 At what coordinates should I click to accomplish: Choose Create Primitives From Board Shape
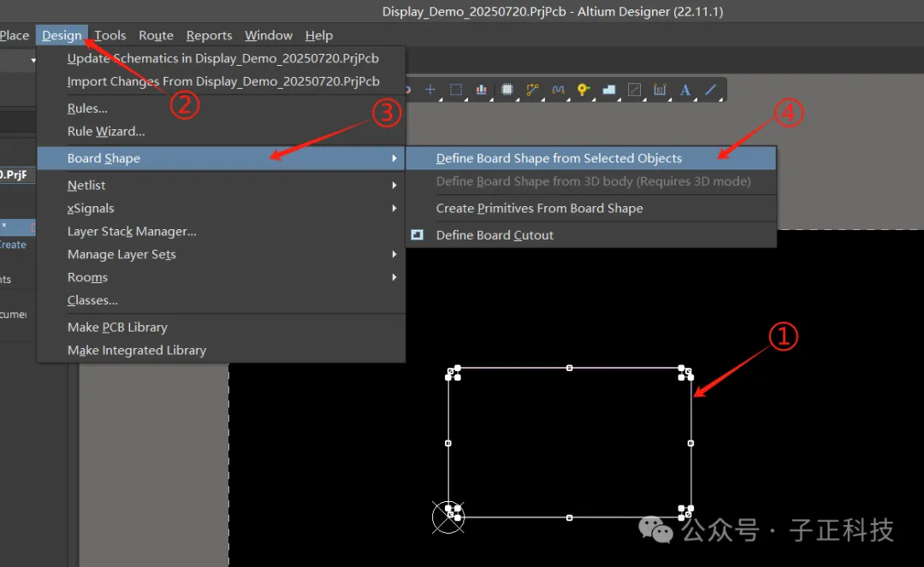point(591,209)
